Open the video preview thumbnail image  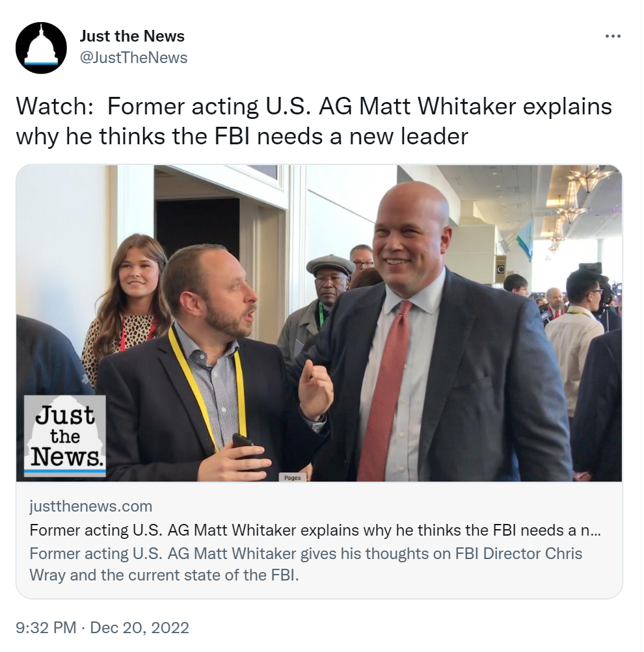[x=319, y=323]
